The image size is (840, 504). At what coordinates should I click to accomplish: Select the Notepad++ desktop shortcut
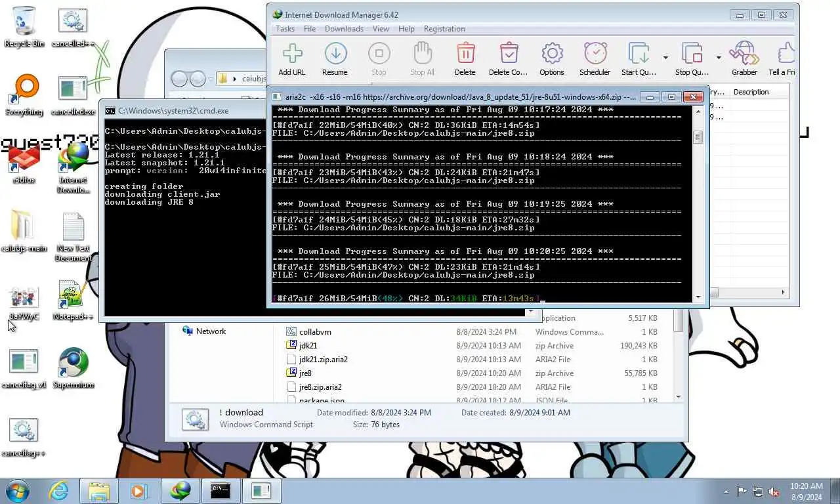tap(73, 300)
